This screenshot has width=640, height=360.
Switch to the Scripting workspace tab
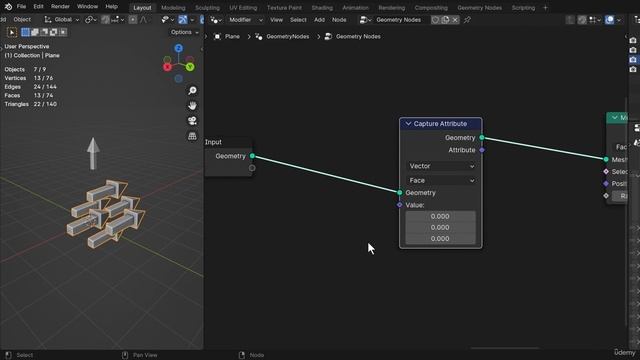click(523, 8)
